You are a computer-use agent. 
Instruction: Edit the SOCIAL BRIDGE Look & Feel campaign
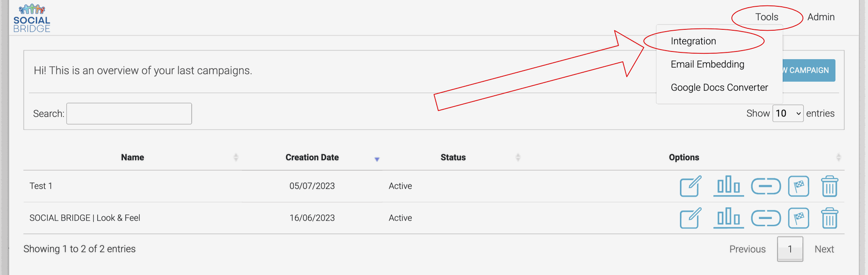point(690,218)
